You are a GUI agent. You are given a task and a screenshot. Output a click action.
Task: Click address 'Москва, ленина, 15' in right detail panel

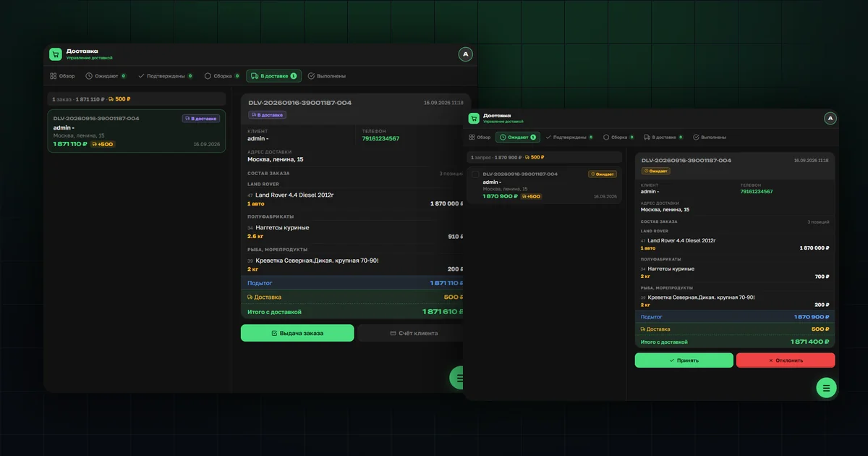click(665, 210)
